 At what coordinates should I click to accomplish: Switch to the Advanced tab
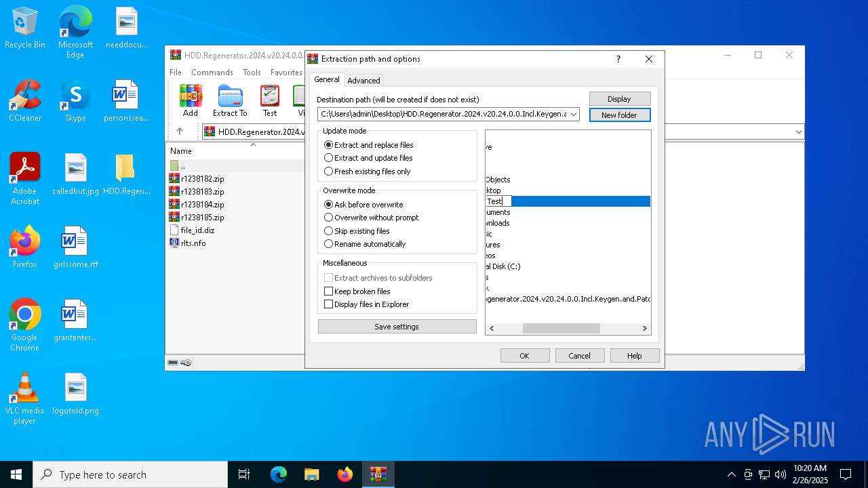tap(363, 81)
